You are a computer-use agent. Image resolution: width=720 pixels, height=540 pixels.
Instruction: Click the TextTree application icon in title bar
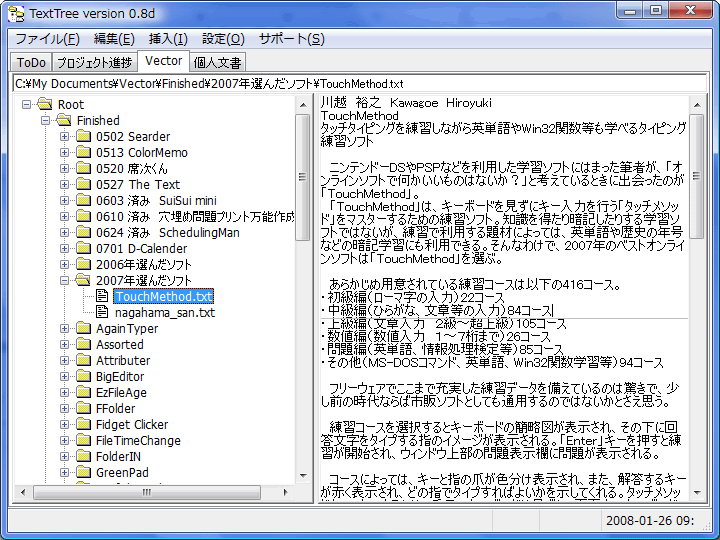click(x=17, y=14)
